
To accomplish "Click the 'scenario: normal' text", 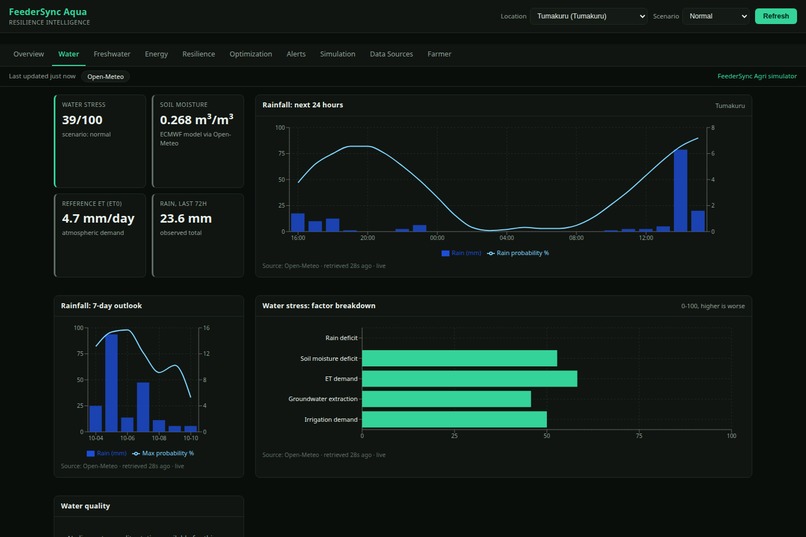I will [x=86, y=134].
